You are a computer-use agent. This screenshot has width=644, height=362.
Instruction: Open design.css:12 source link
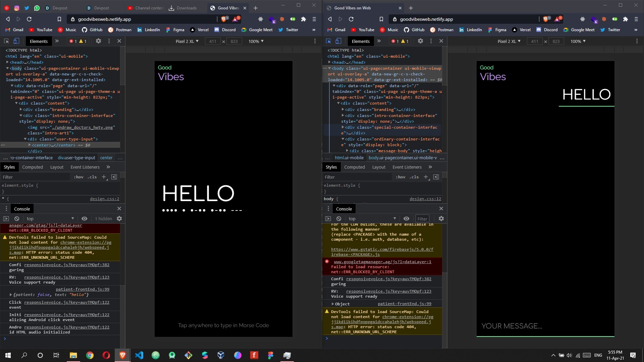click(425, 199)
